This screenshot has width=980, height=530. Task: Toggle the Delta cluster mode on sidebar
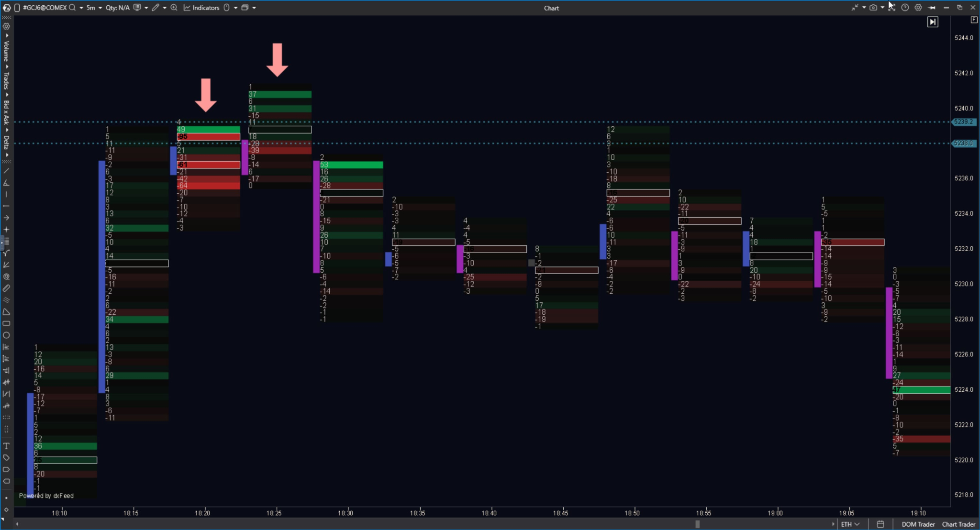(x=6, y=142)
